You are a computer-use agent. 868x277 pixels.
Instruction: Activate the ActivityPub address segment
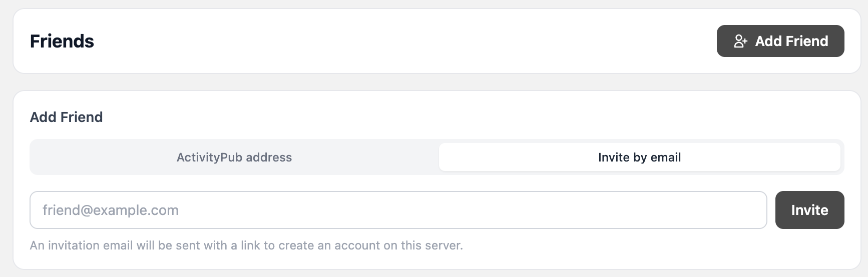[x=234, y=157]
